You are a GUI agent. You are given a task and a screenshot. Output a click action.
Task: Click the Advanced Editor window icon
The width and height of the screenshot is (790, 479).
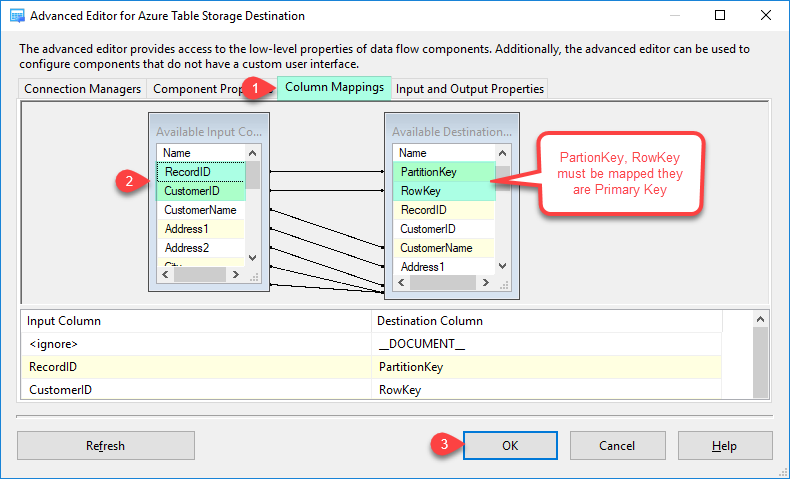[x=17, y=16]
